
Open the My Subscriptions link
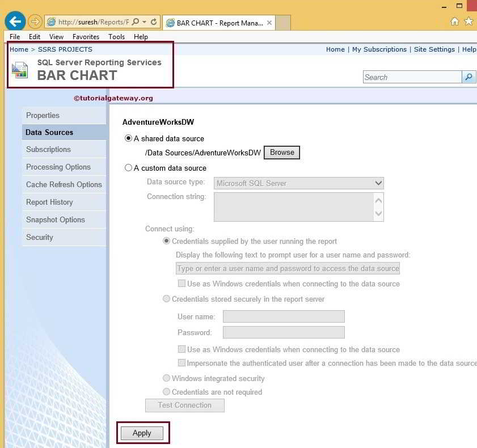point(379,49)
